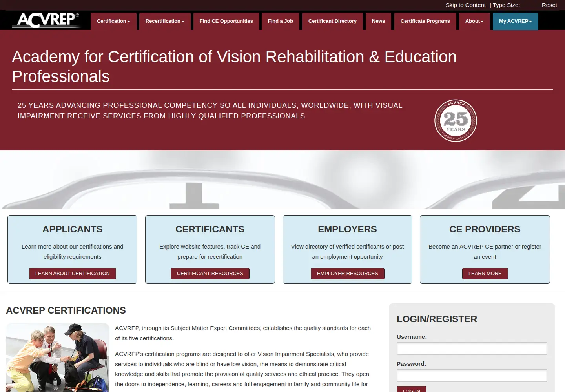Screen dimensions: 565x392
Task: Open the Find a Job page
Action: coord(281,21)
